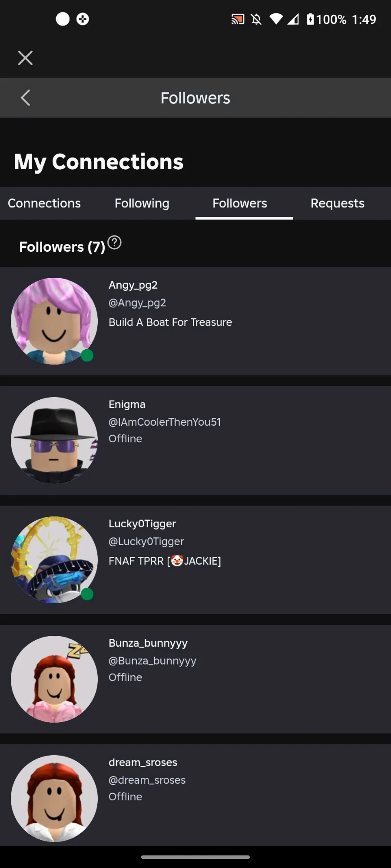Open Bunza_bunnyyy's avatar picture
Image resolution: width=391 pixels, height=868 pixels.
[54, 679]
